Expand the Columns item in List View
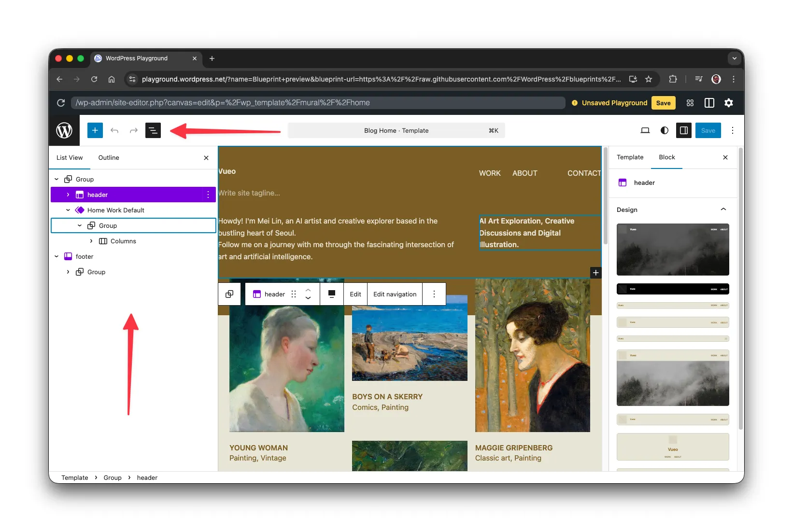Image resolution: width=793 pixels, height=532 pixels. tap(91, 241)
